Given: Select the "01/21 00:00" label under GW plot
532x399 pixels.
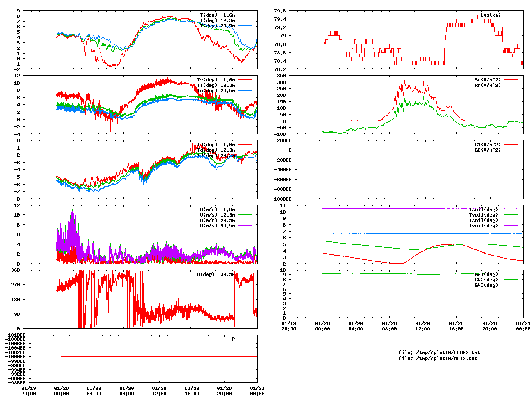Looking at the screenshot, I should click(x=523, y=326).
